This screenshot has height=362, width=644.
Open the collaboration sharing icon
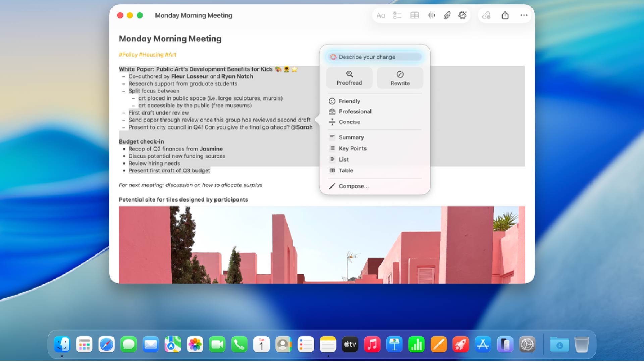click(x=487, y=15)
